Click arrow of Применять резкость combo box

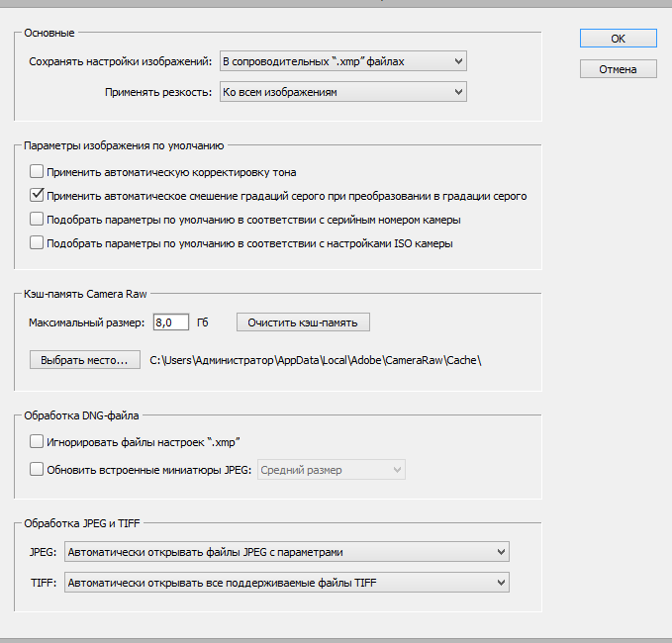(458, 92)
